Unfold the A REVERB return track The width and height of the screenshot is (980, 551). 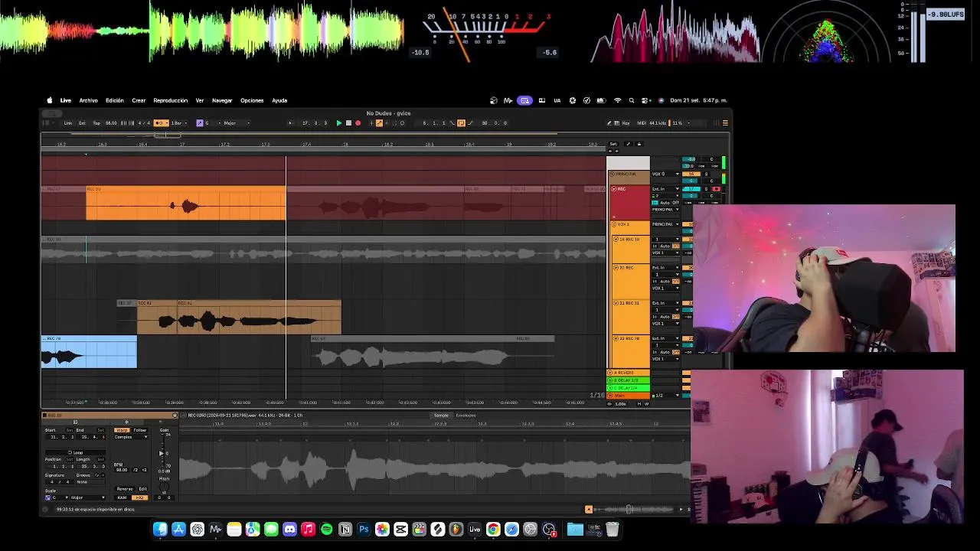click(611, 373)
